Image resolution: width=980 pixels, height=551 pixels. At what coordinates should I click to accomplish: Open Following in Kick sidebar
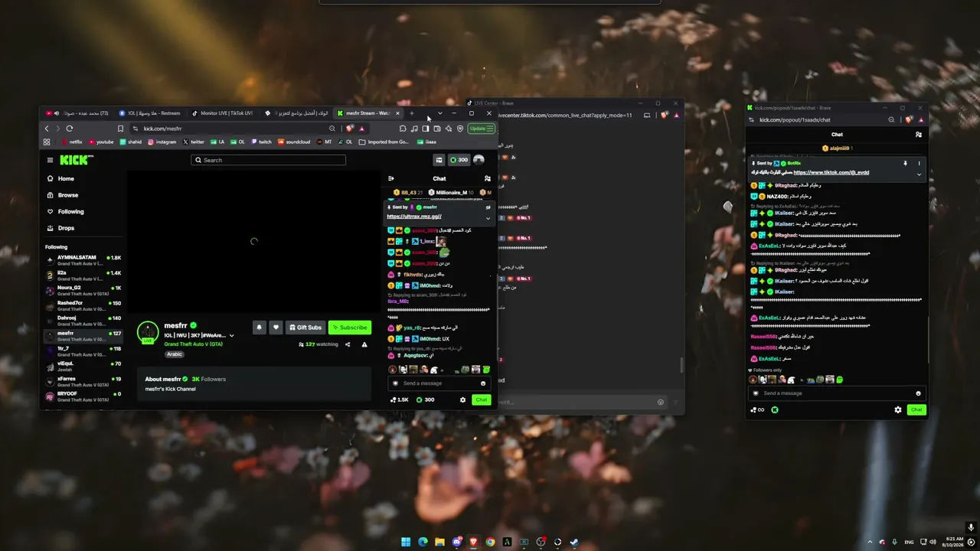coord(65,212)
